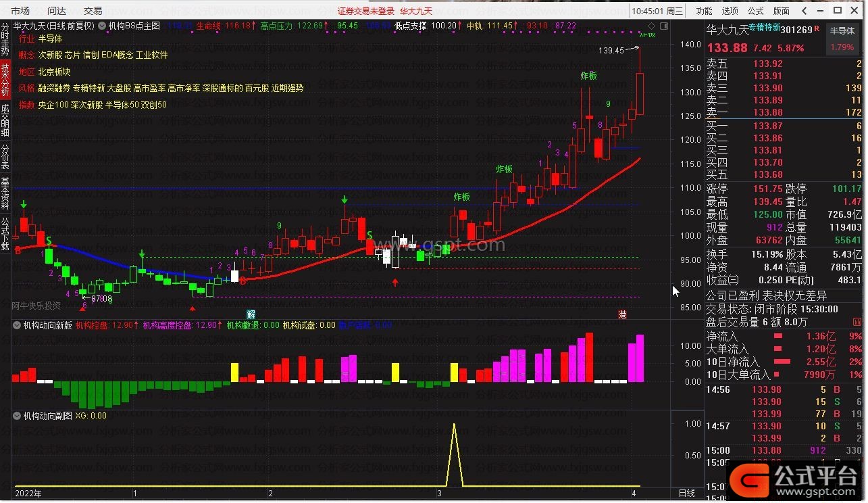Viewport: 868px width, 503px height.
Task: Select the 分价表 sidebar tab
Action: (5, 157)
